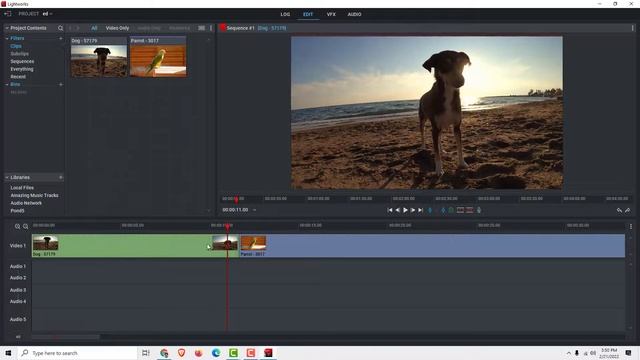Select the Clips filter
This screenshot has width=640, height=360.
[16, 46]
